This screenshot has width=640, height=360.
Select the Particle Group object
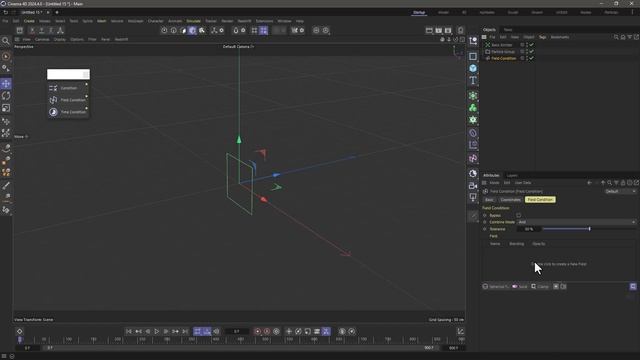click(503, 52)
